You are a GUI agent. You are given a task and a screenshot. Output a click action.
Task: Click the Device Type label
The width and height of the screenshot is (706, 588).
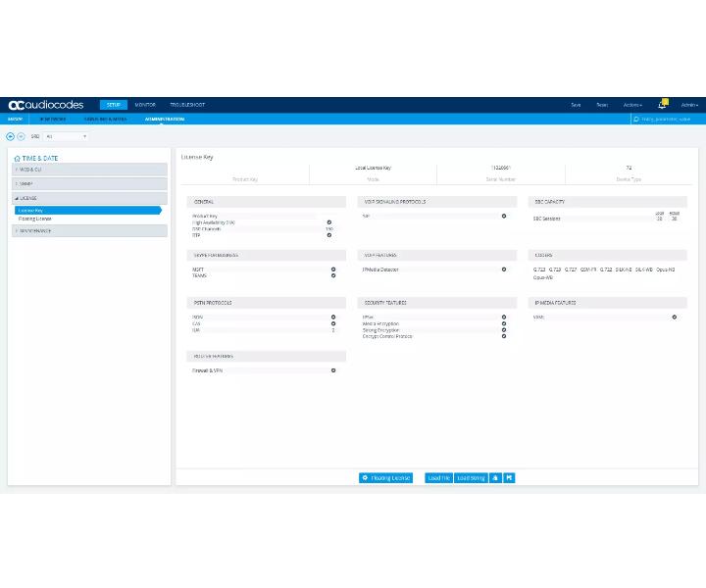pyautogui.click(x=629, y=179)
